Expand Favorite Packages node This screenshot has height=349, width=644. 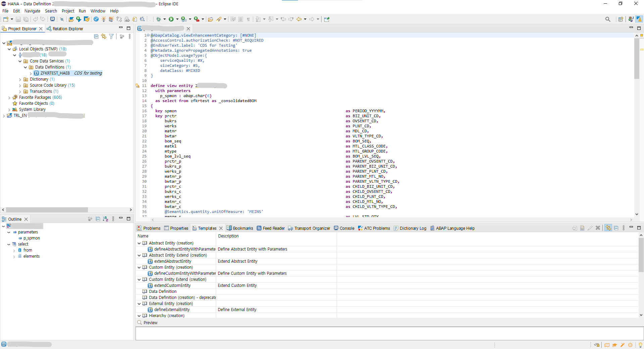point(9,98)
